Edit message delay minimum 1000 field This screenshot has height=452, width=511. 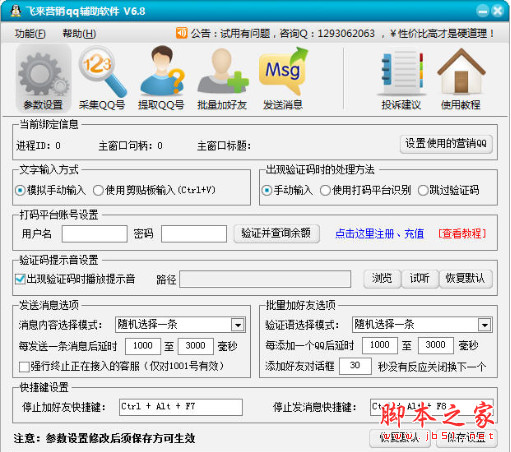click(x=143, y=346)
